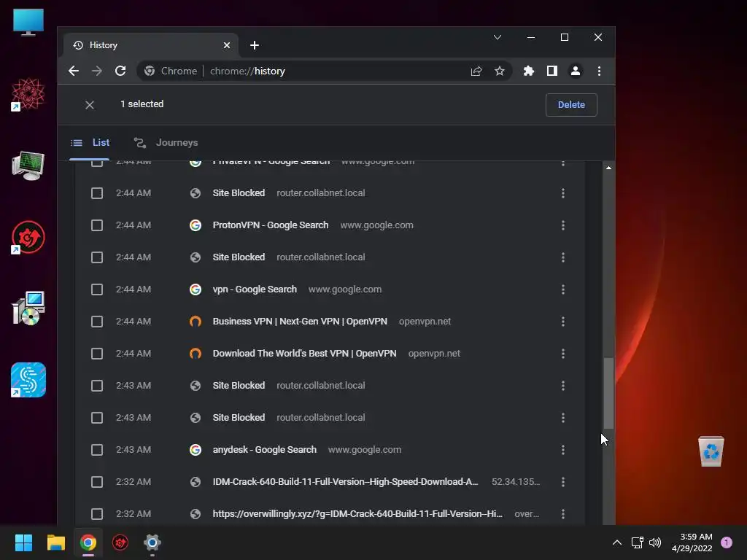Open the vpn - Google Search link
The height and width of the screenshot is (560, 747).
pyautogui.click(x=255, y=289)
